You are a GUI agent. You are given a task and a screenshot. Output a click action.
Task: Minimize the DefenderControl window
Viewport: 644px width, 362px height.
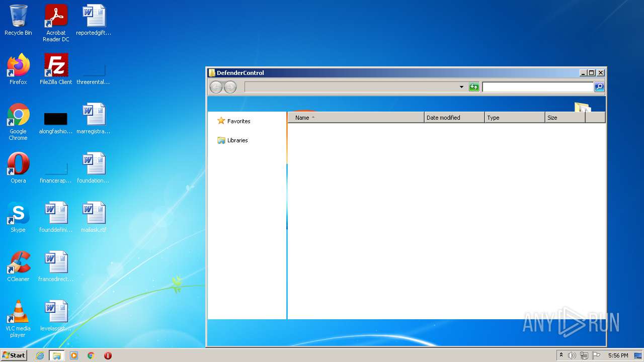coord(583,73)
